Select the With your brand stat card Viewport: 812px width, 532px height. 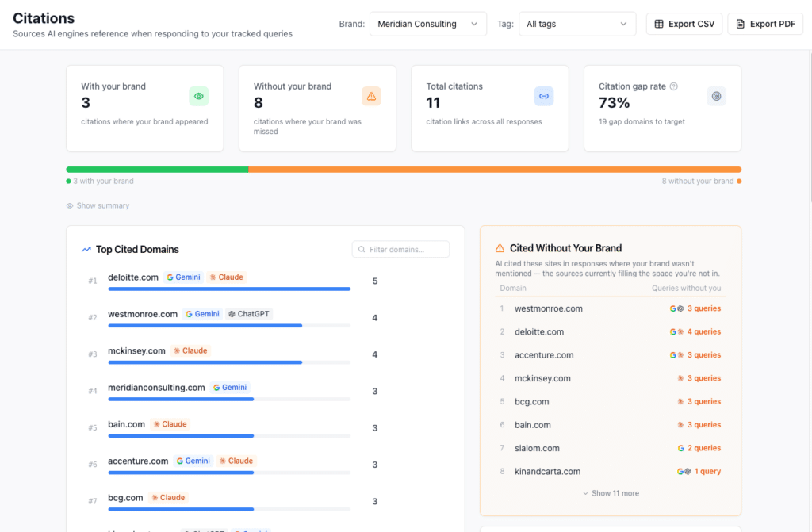tap(145, 109)
